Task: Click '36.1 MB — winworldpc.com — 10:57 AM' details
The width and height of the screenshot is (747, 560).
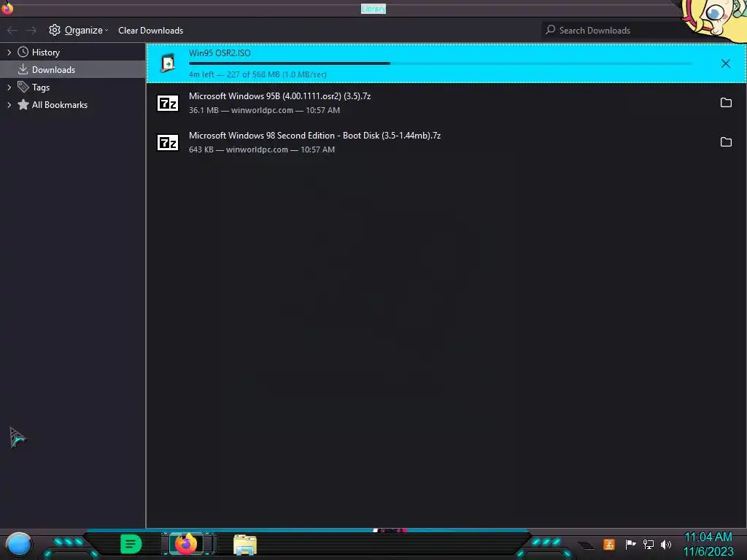Action: [x=264, y=111]
